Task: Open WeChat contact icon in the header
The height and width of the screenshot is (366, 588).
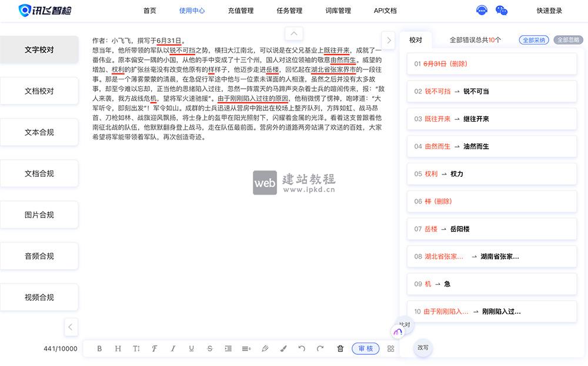Action: [501, 10]
